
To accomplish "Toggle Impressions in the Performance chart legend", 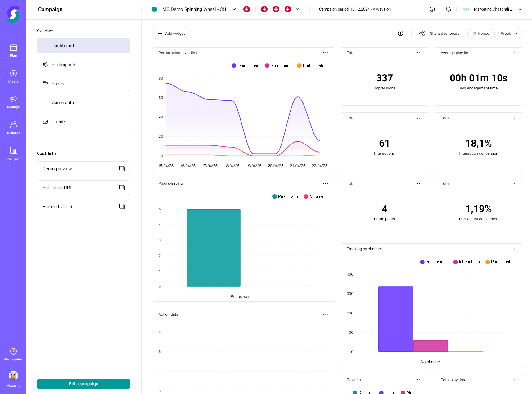I will coord(245,66).
